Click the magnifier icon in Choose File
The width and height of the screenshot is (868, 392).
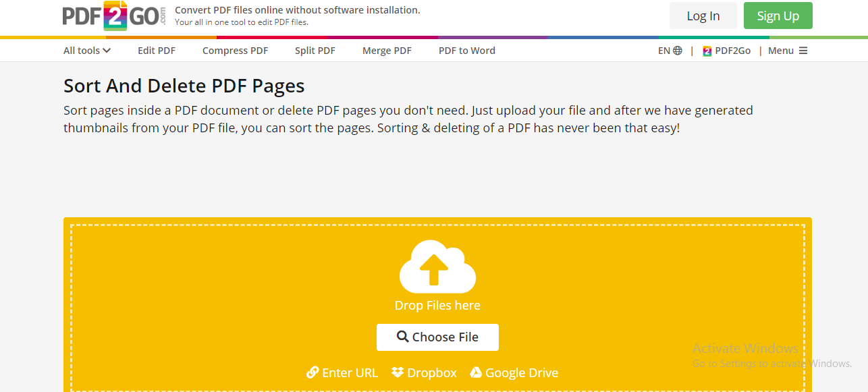(x=402, y=337)
